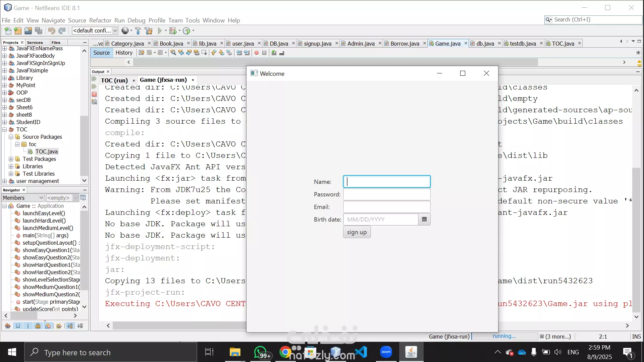This screenshot has width=644, height=362.
Task: Click the New Project toolbar icon
Action: tap(18, 31)
